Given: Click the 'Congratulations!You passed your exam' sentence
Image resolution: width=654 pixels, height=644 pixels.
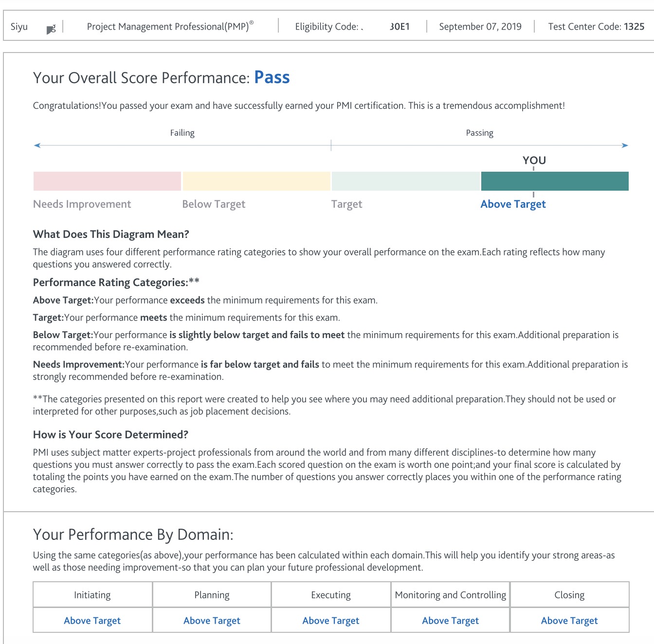Looking at the screenshot, I should 299,106.
